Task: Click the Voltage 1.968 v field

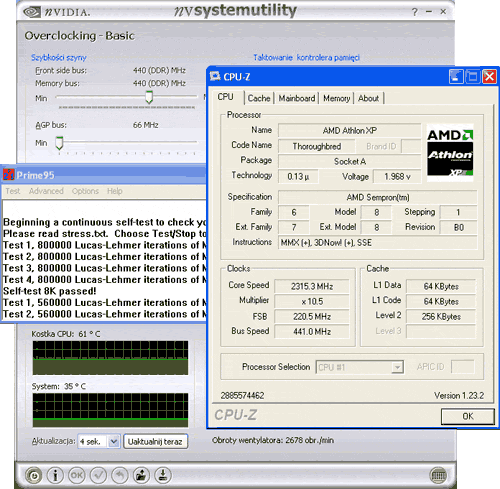Action: click(397, 176)
